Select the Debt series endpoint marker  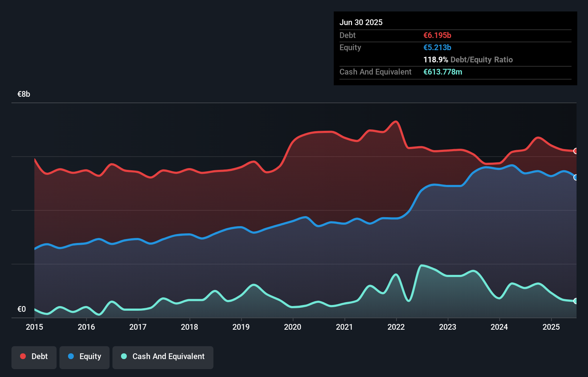[x=575, y=151]
